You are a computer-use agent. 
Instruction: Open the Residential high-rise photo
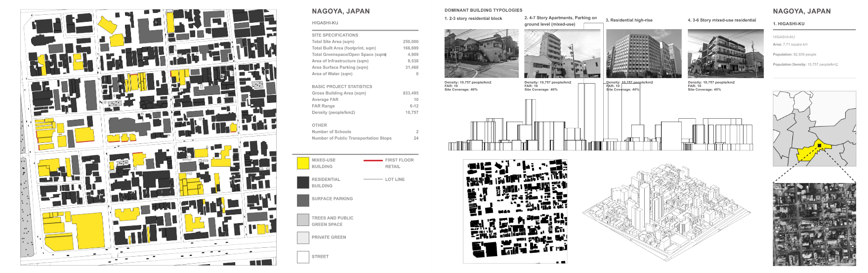[644, 53]
